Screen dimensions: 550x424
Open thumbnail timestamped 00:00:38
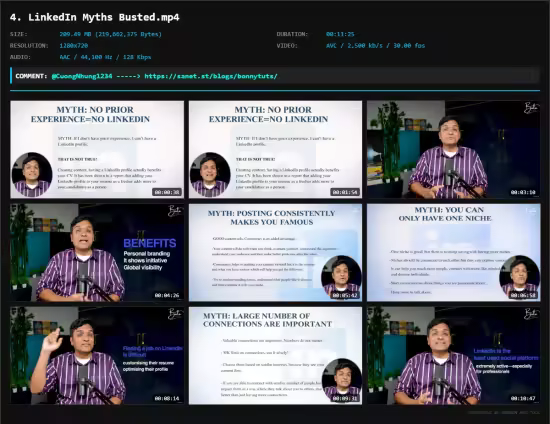(97, 150)
